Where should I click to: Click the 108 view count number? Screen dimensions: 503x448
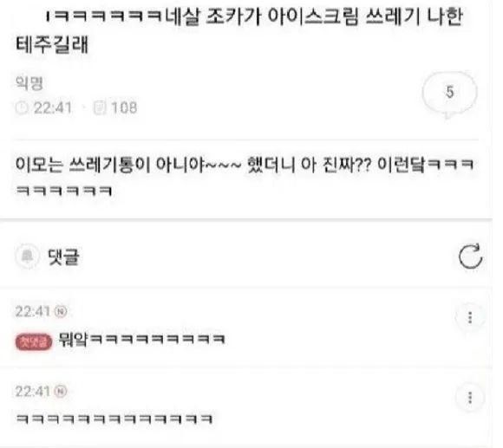click(124, 107)
